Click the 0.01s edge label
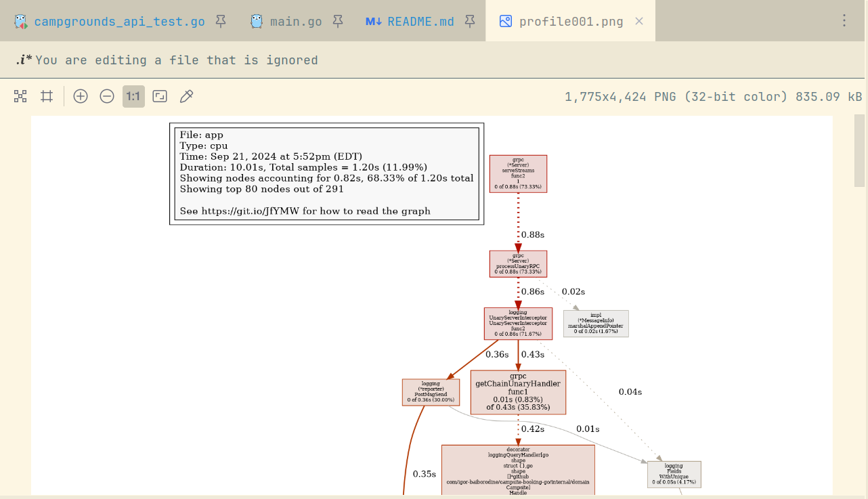Image resolution: width=868 pixels, height=499 pixels. 588,429
